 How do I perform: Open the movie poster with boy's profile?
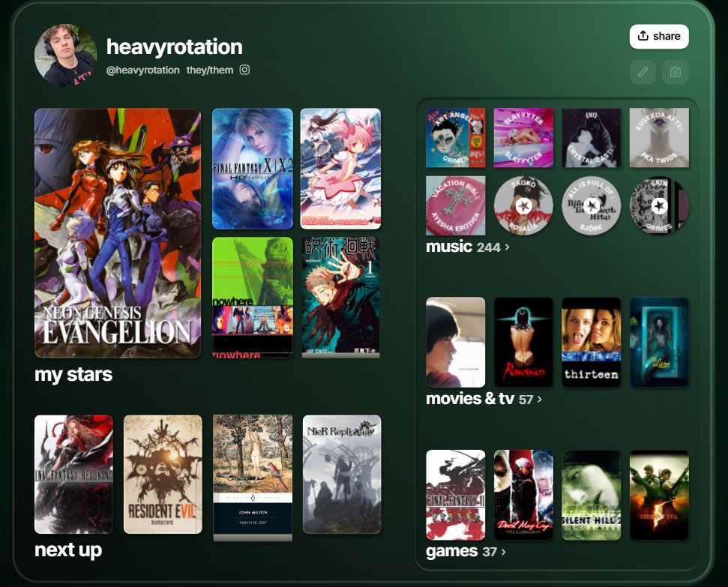click(455, 343)
